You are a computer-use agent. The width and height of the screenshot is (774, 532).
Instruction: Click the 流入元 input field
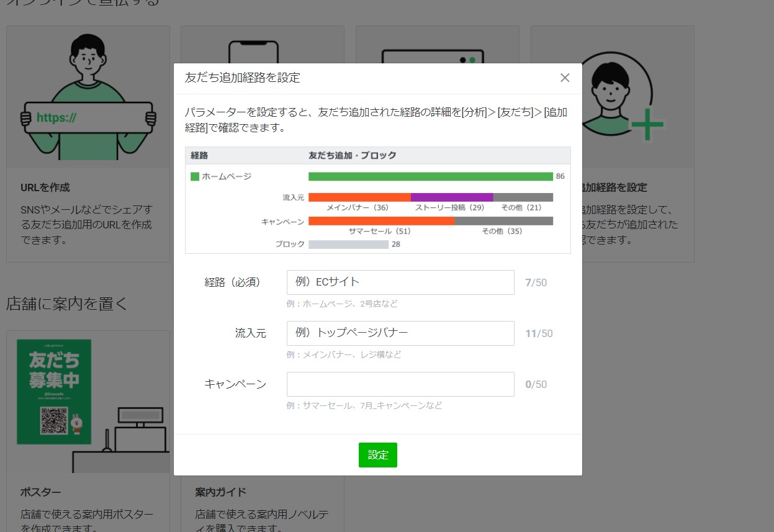coord(400,333)
